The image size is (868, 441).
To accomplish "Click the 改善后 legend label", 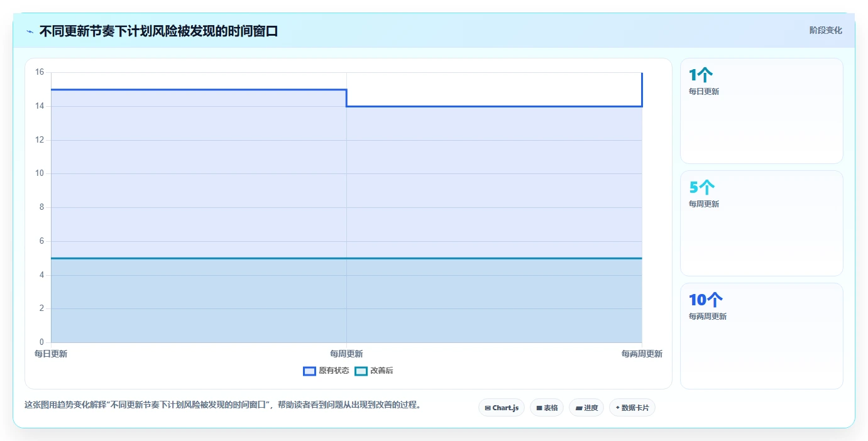I will (x=382, y=371).
